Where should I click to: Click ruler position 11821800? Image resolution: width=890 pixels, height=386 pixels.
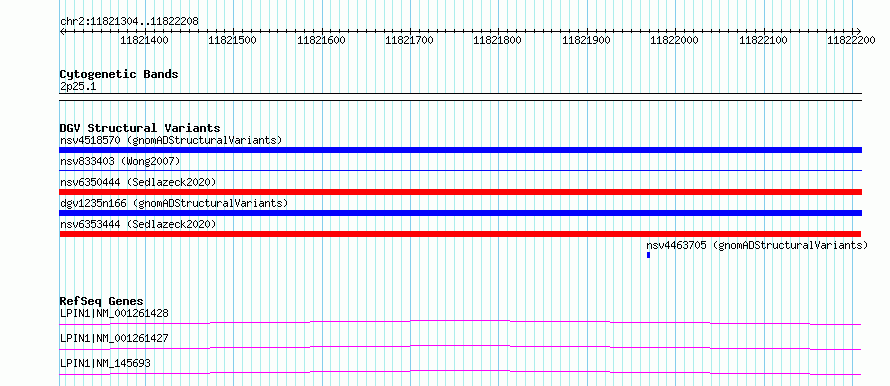pos(497,40)
